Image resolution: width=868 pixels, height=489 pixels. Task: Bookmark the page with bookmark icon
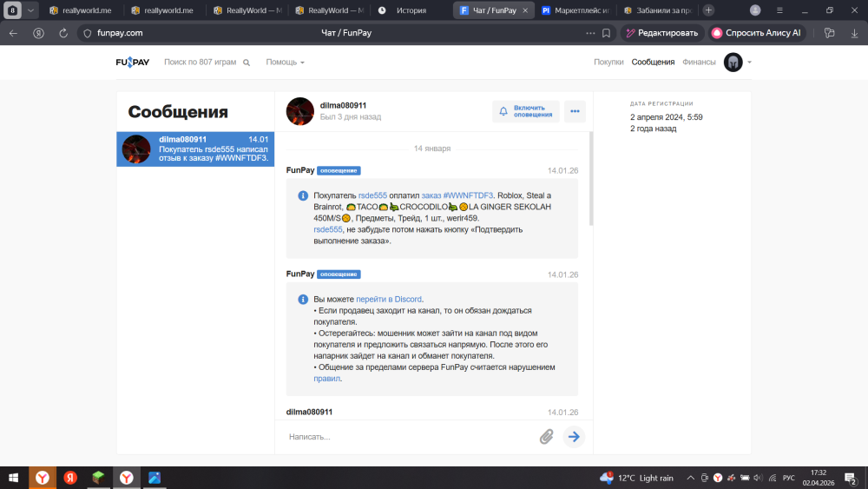pos(606,33)
